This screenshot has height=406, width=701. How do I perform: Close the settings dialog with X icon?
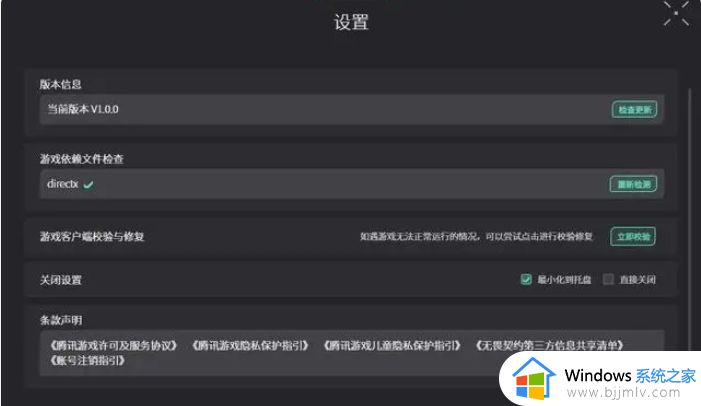tap(676, 13)
